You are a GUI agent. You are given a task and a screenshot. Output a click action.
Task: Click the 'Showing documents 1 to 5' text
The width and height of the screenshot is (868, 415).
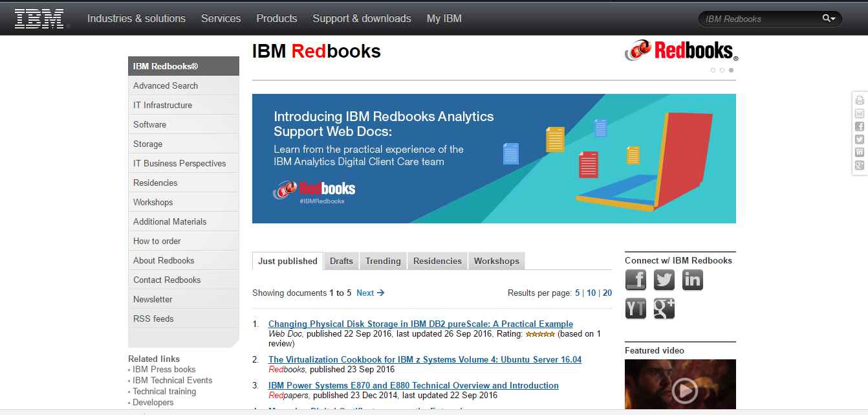coord(302,293)
